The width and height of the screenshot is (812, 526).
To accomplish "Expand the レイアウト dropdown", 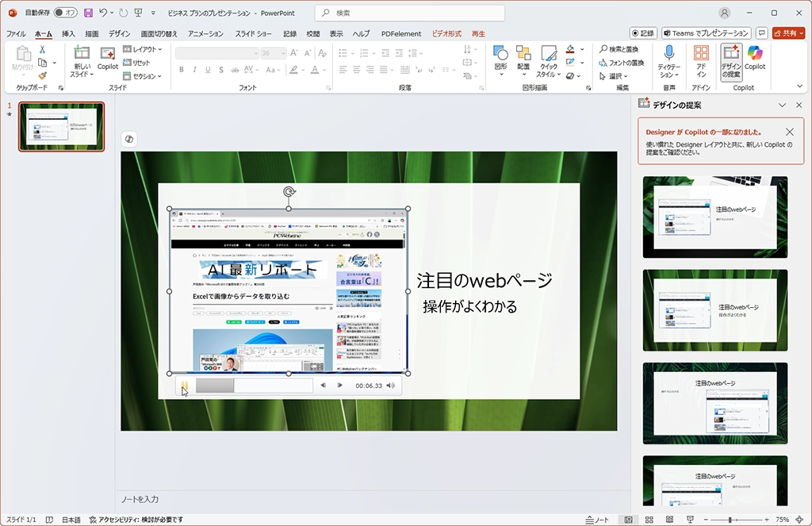I will tap(143, 49).
